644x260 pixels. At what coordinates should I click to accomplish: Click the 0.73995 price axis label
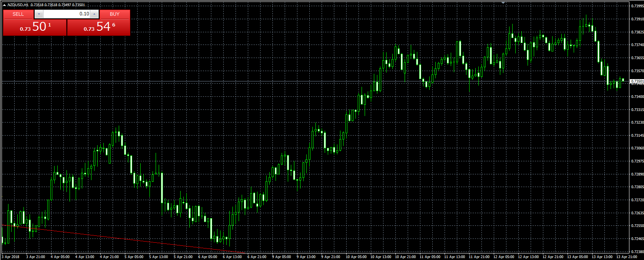(x=637, y=6)
